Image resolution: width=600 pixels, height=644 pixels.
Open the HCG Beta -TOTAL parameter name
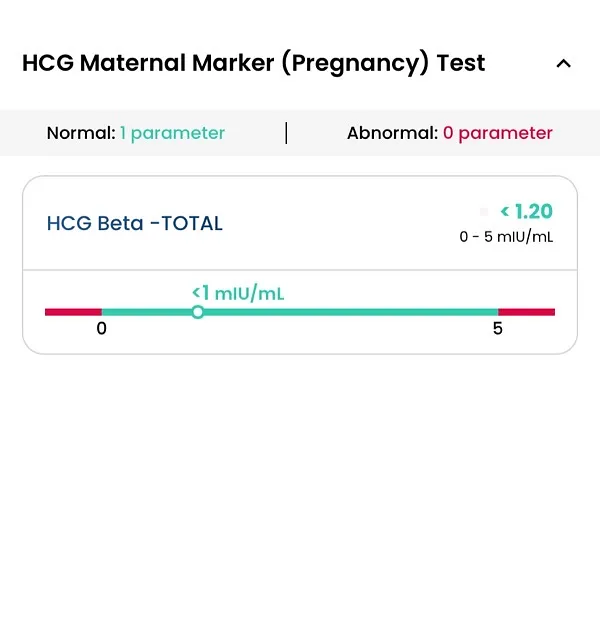(x=135, y=223)
